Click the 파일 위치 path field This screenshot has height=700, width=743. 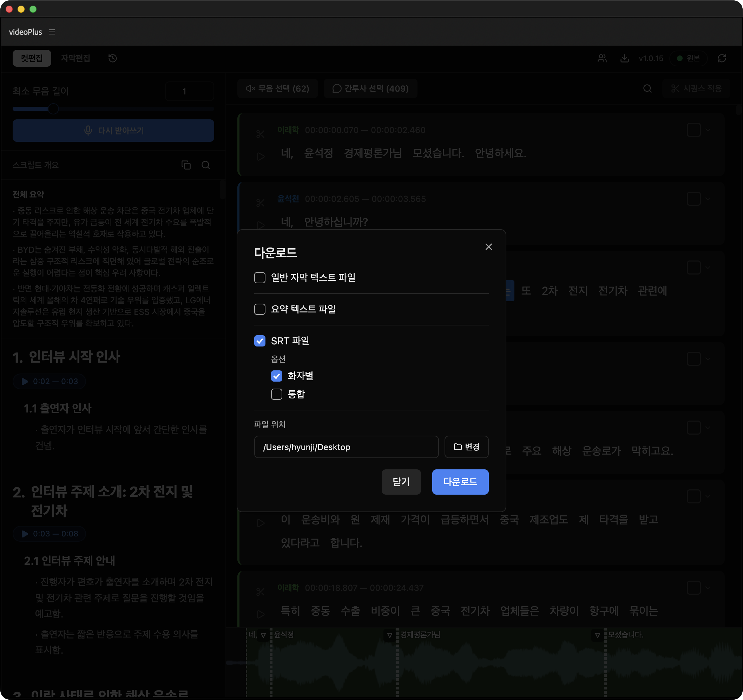(346, 447)
